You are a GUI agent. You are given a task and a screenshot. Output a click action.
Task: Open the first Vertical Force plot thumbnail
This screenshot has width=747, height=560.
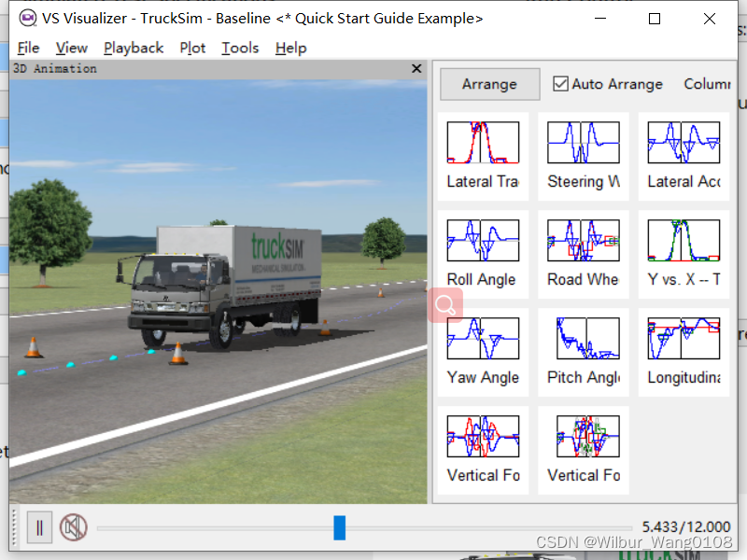click(x=483, y=451)
